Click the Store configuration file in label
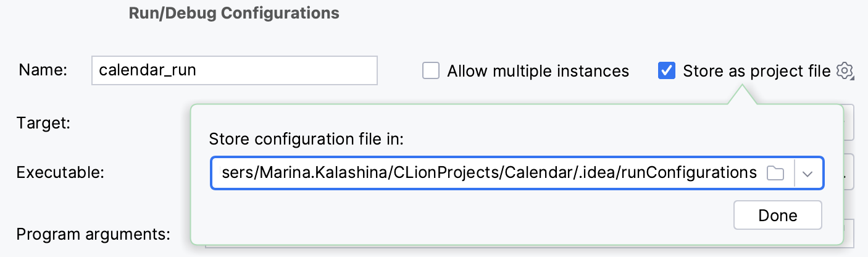 click(x=306, y=139)
